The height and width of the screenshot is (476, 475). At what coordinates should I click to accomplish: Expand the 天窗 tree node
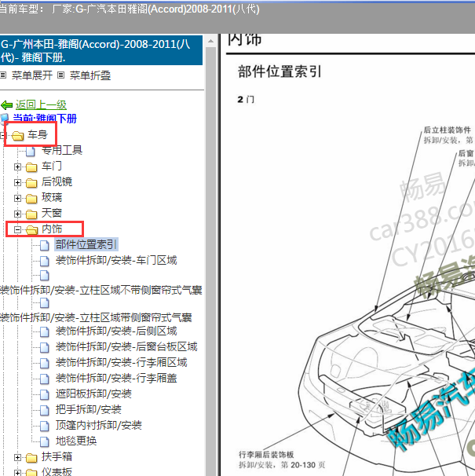click(x=17, y=214)
